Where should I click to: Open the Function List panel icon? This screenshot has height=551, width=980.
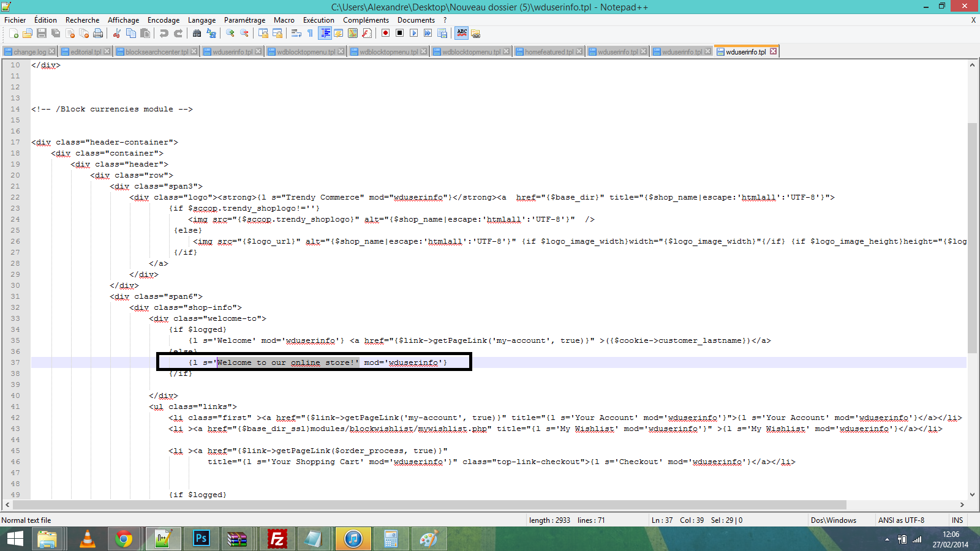point(367,33)
